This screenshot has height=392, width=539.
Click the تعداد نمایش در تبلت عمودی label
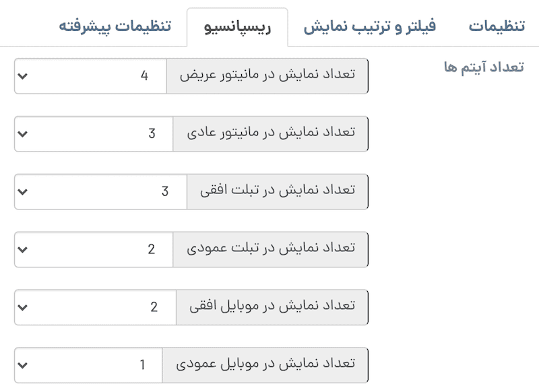270,249
